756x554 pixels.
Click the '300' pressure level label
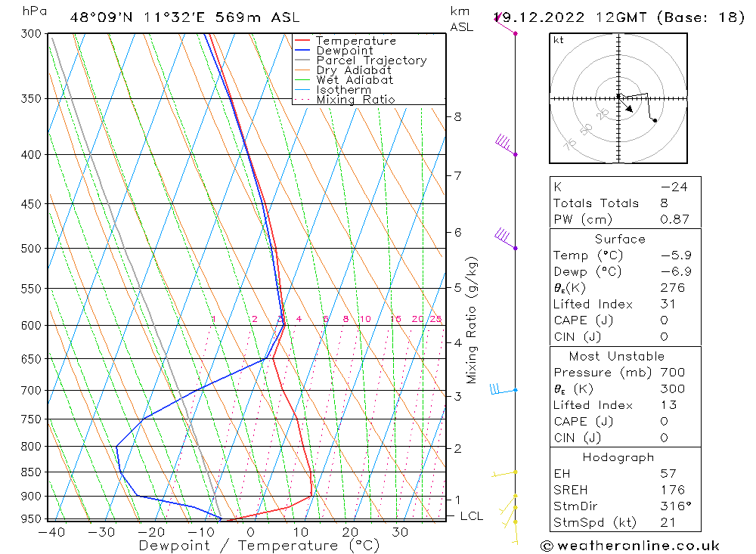tap(31, 34)
